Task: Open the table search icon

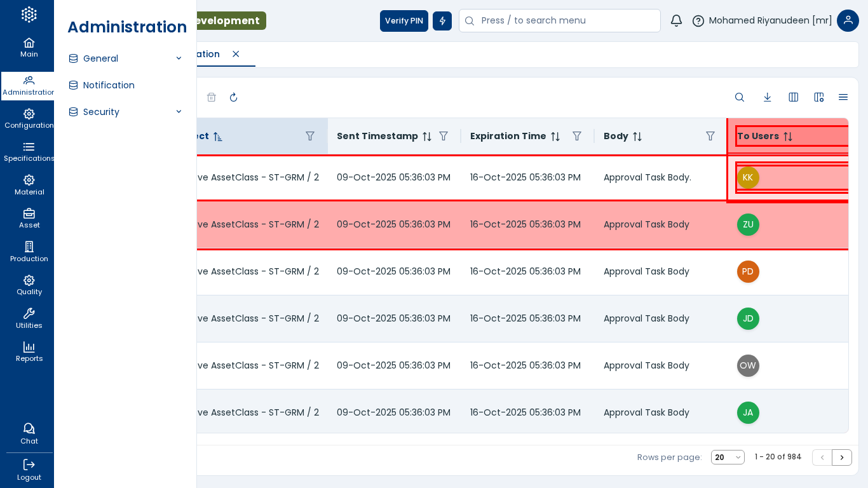Action: click(740, 97)
